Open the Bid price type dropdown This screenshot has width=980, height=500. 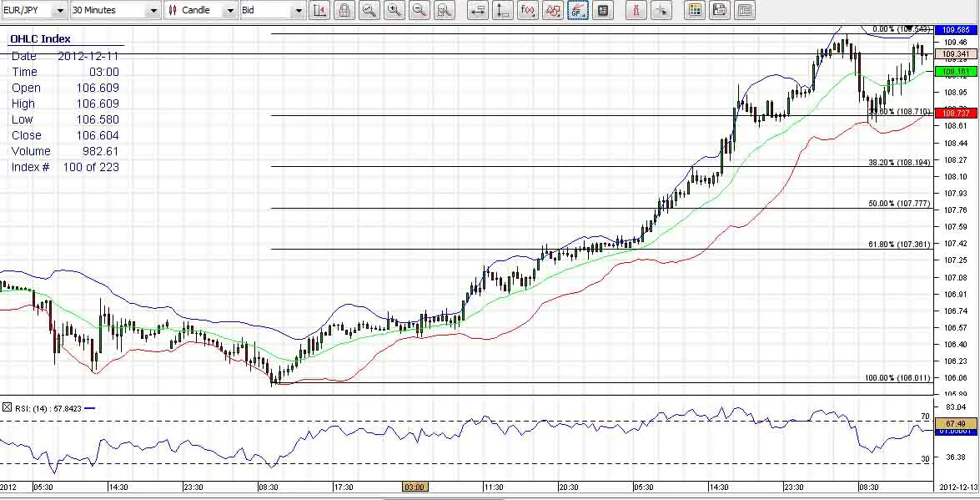(272, 10)
